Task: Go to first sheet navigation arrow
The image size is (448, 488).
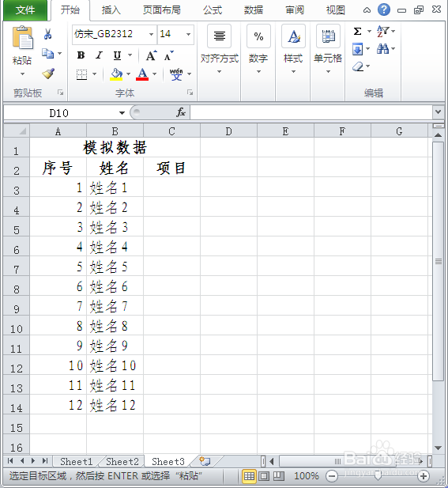Action: coord(10,460)
